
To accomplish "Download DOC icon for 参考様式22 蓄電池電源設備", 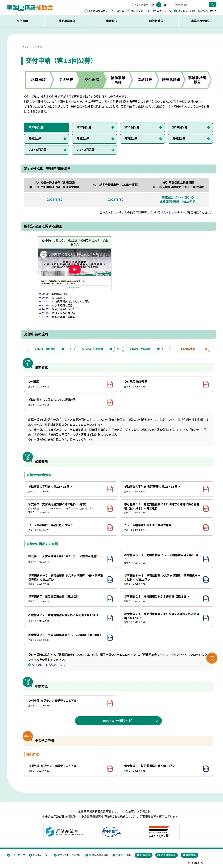I will (110, 618).
